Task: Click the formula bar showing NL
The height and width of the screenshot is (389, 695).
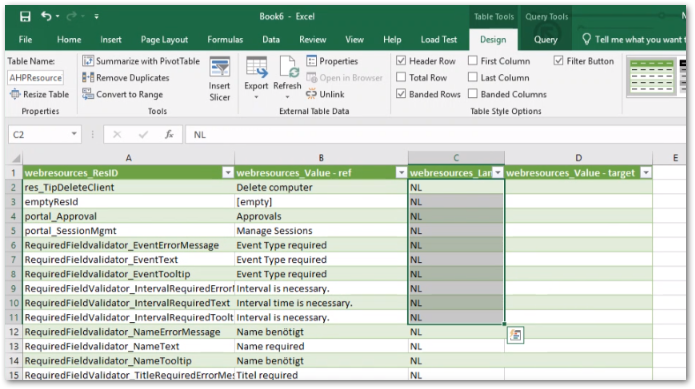Action: [x=437, y=135]
